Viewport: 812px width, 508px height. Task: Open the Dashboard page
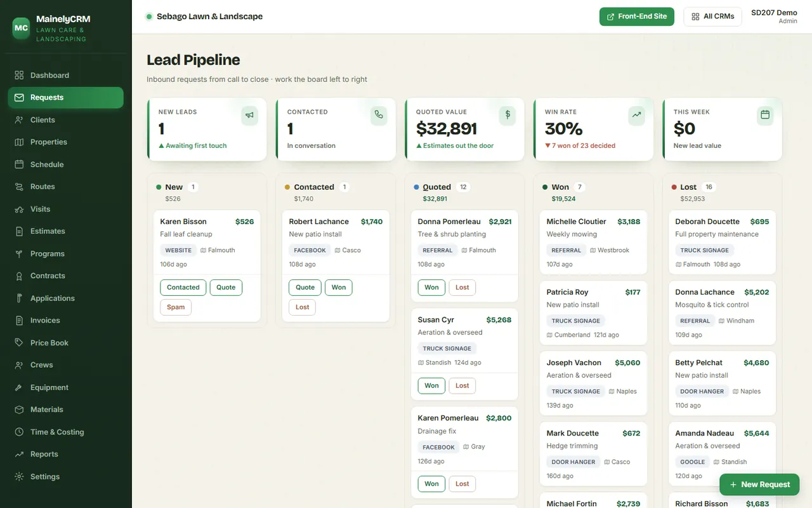coord(65,75)
